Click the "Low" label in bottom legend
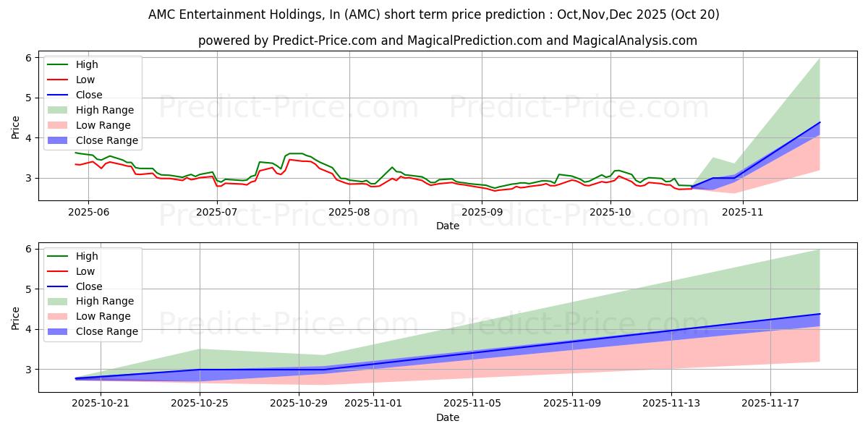Image resolution: width=868 pixels, height=434 pixels. point(85,271)
